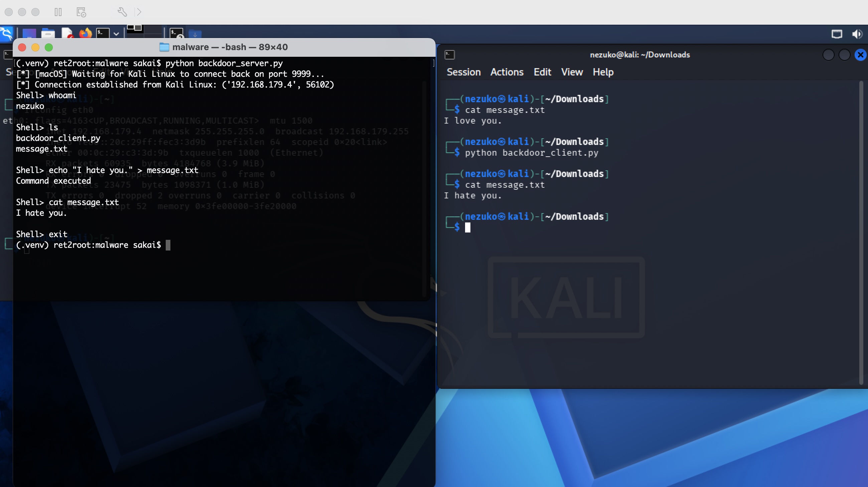This screenshot has width=868, height=487.
Task: Adjust volume via the speaker tray icon
Action: tap(857, 34)
